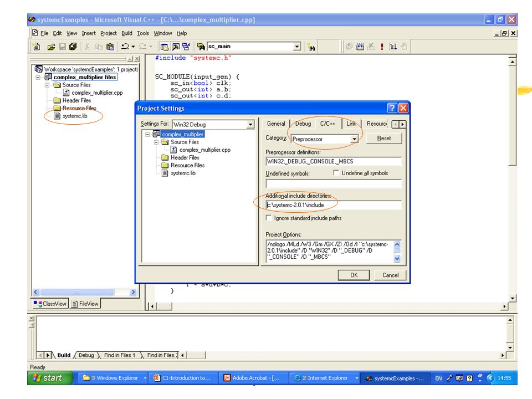
Task: Click OK in Project Settings
Action: [354, 275]
